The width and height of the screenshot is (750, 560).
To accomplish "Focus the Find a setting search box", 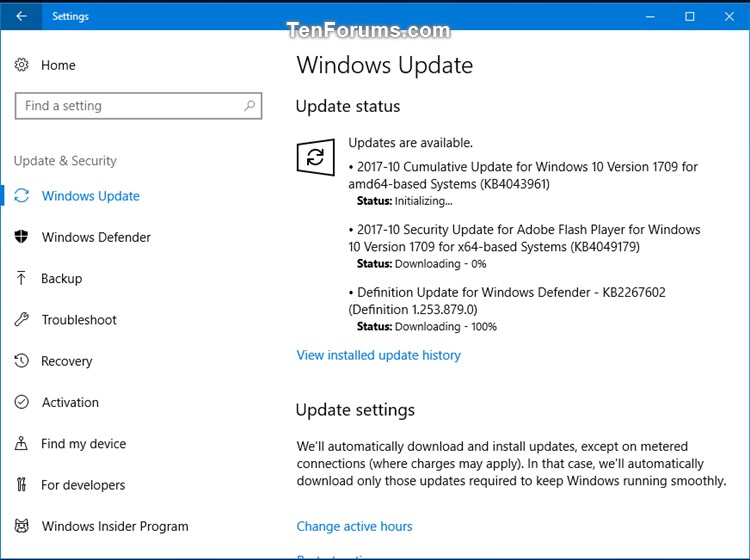I will tap(138, 106).
